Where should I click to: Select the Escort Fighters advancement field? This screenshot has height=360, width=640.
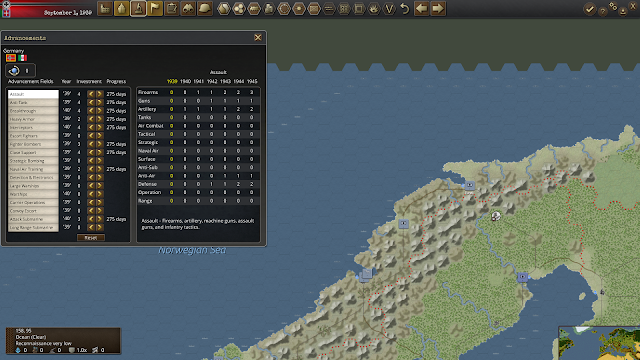33,136
